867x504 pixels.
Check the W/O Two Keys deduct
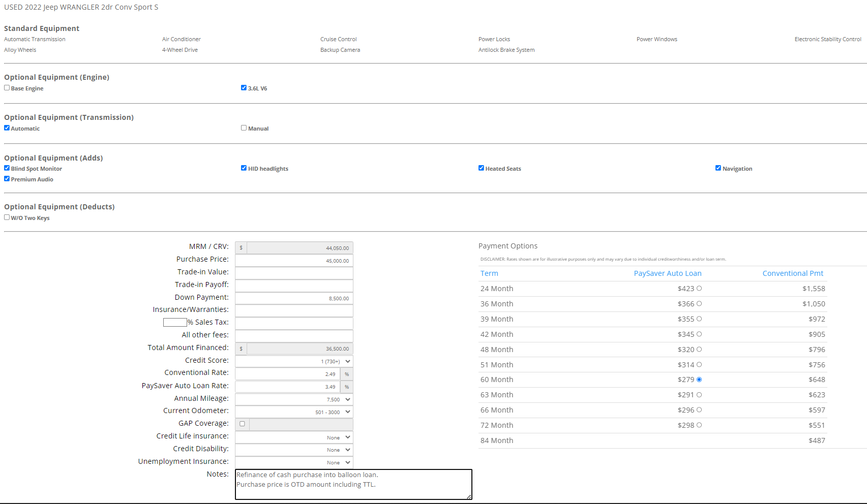7,217
